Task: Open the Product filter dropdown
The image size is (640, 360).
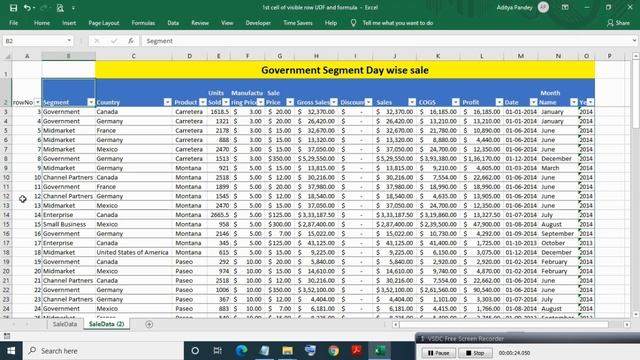Action: (x=203, y=102)
